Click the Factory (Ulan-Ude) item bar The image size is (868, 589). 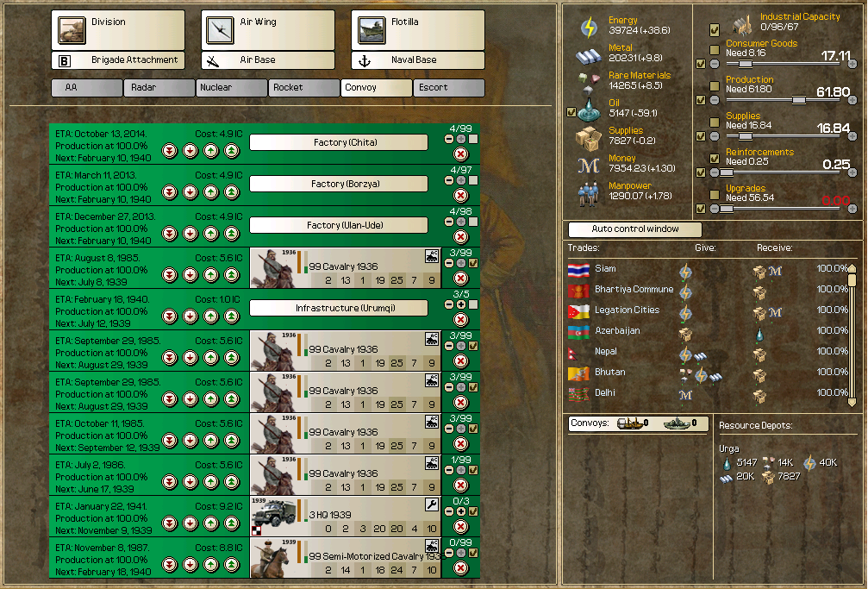pyautogui.click(x=339, y=226)
